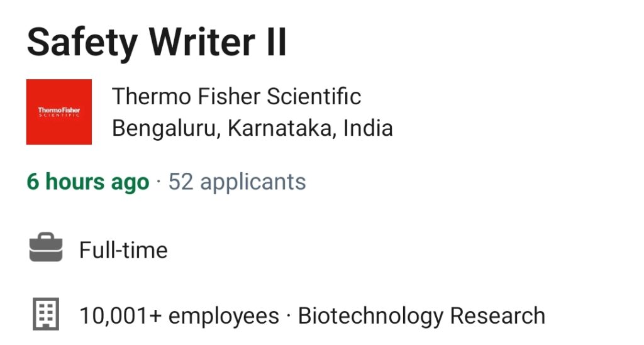Select the Bengaluru, Karnataka, India location line

253,128
